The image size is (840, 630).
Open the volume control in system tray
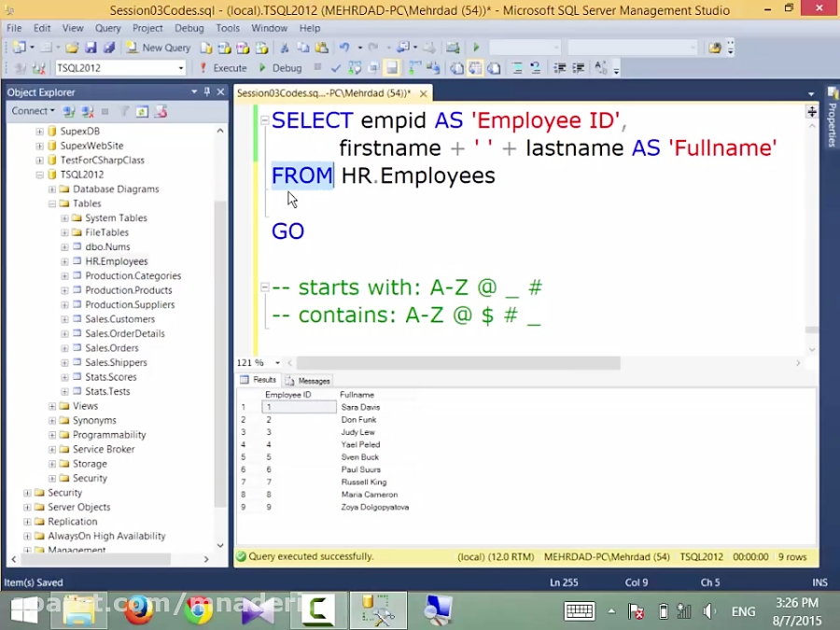[707, 612]
